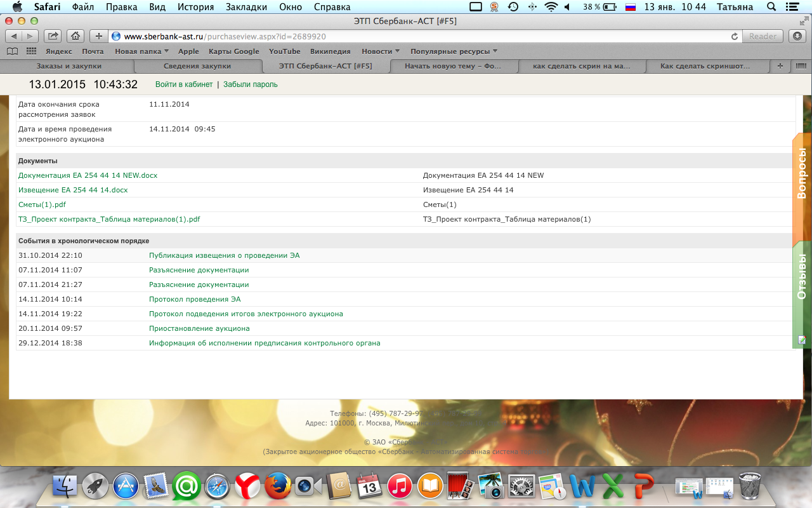The height and width of the screenshot is (508, 812).
Task: Open Документация ЕА 254 44 14 NEW.docx
Action: [x=88, y=175]
